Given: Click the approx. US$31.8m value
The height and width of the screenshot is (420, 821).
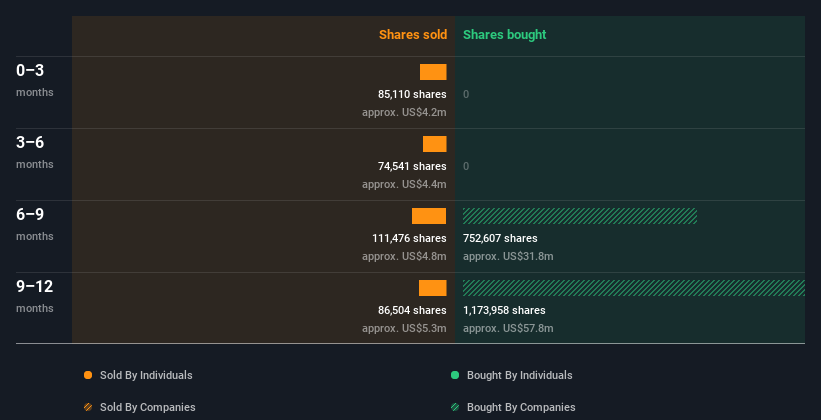Looking at the screenshot, I should (508, 257).
